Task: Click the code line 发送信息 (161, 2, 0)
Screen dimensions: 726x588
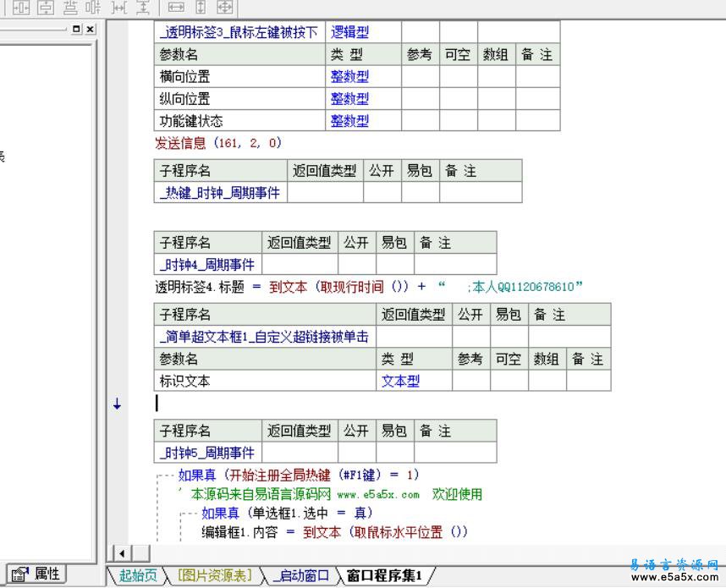Action: coord(218,143)
